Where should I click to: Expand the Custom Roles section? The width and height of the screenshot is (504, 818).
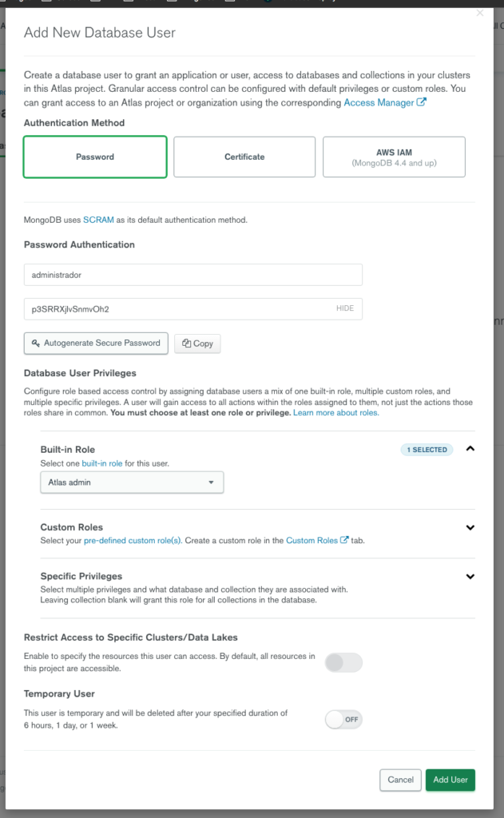click(470, 527)
